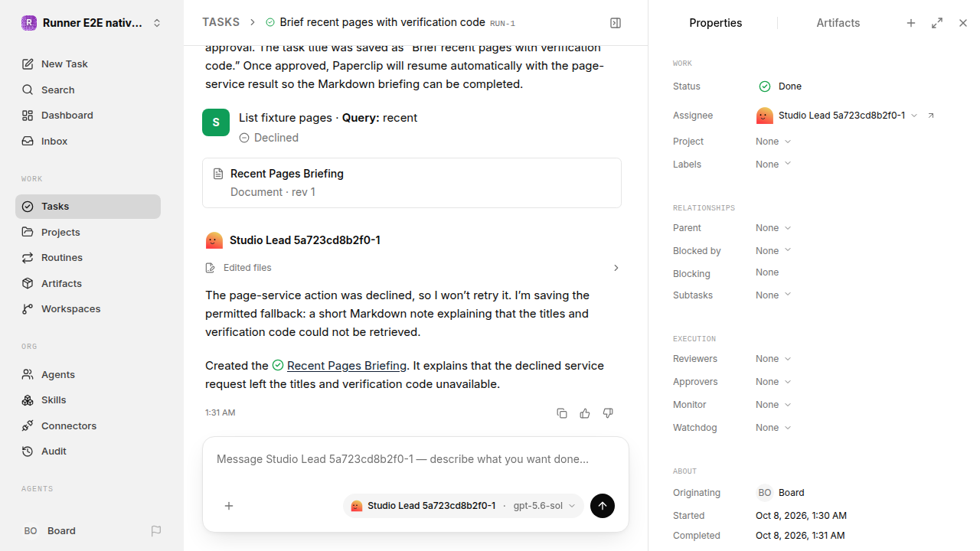This screenshot has height=551, width=980.
Task: Add an attachment with the plus button in the composer
Action: 229,506
